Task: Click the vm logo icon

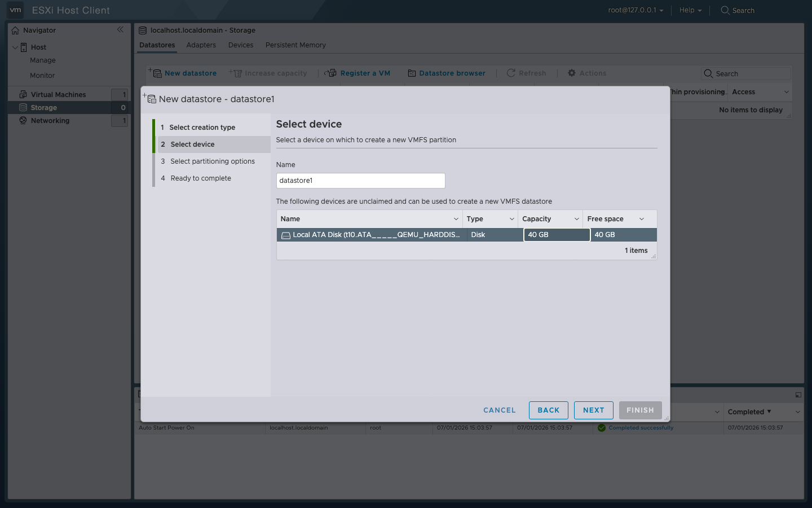Action: [15, 10]
